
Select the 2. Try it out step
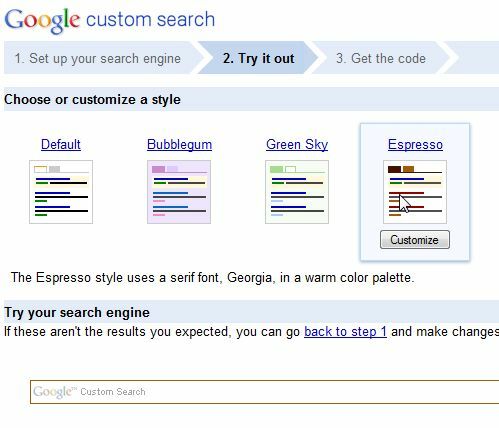259,58
